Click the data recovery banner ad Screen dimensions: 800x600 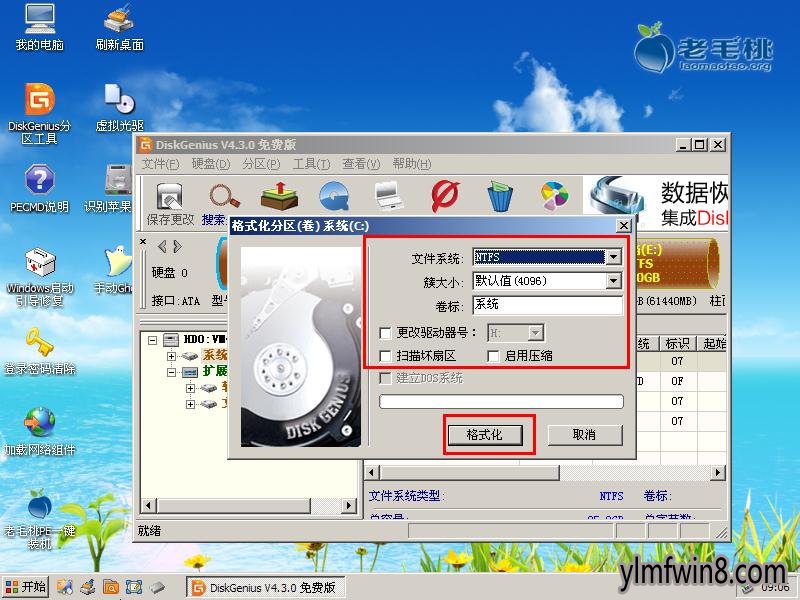pyautogui.click(x=655, y=203)
